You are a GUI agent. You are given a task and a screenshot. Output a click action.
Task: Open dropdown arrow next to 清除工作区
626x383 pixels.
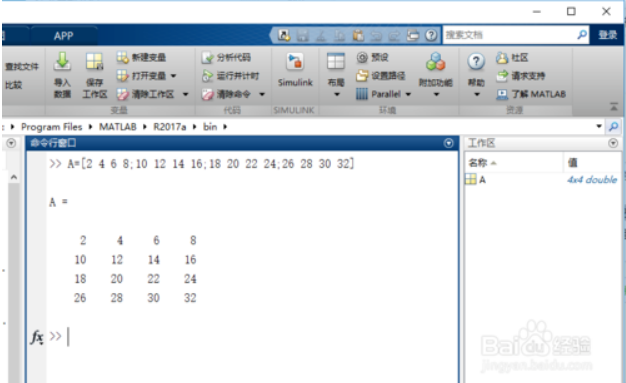186,94
